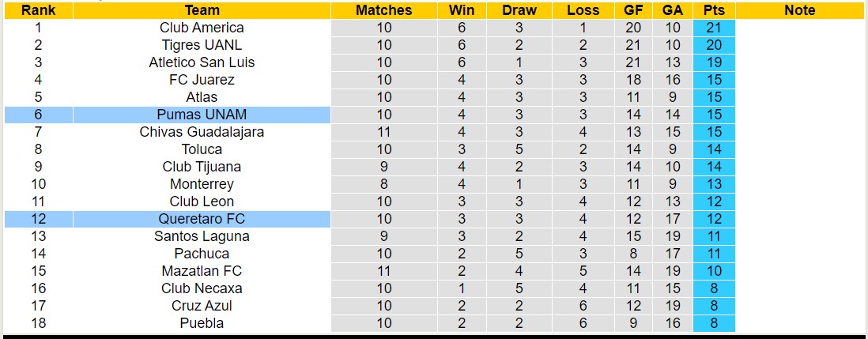
Task: Select the Atletico San Luis team
Action: tap(202, 62)
